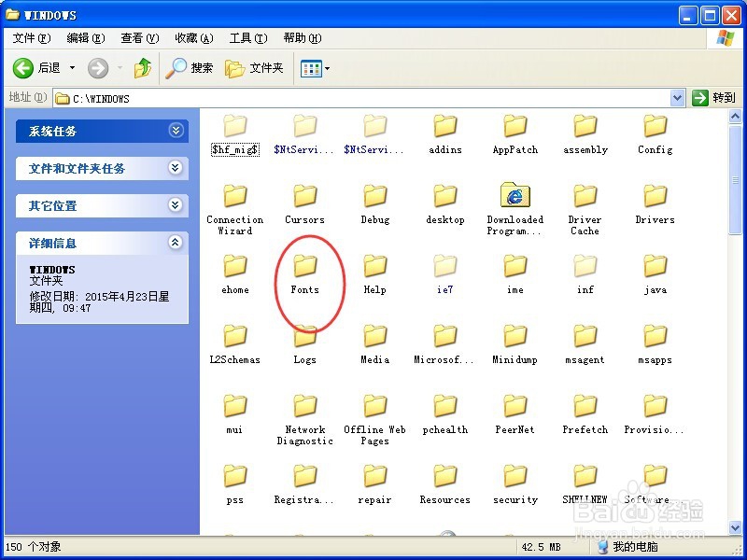This screenshot has height=560, width=747.
Task: Open the 查看 menu
Action: pyautogui.click(x=138, y=38)
